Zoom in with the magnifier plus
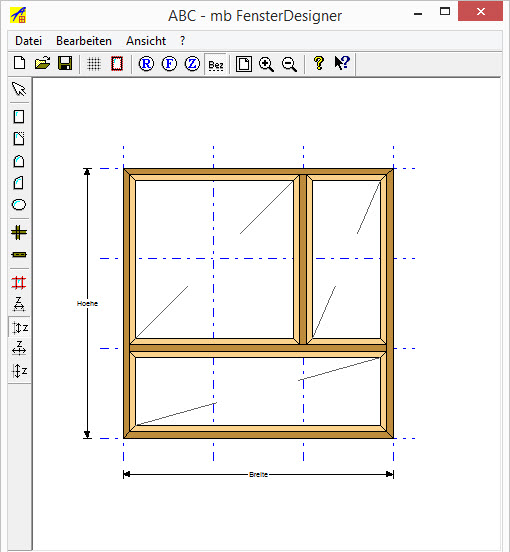 point(266,64)
